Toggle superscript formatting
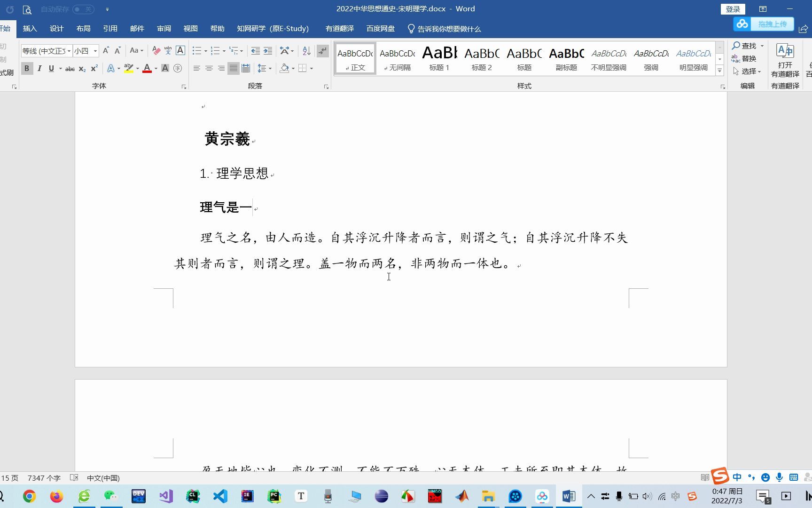Image resolution: width=812 pixels, height=508 pixels. (x=94, y=69)
